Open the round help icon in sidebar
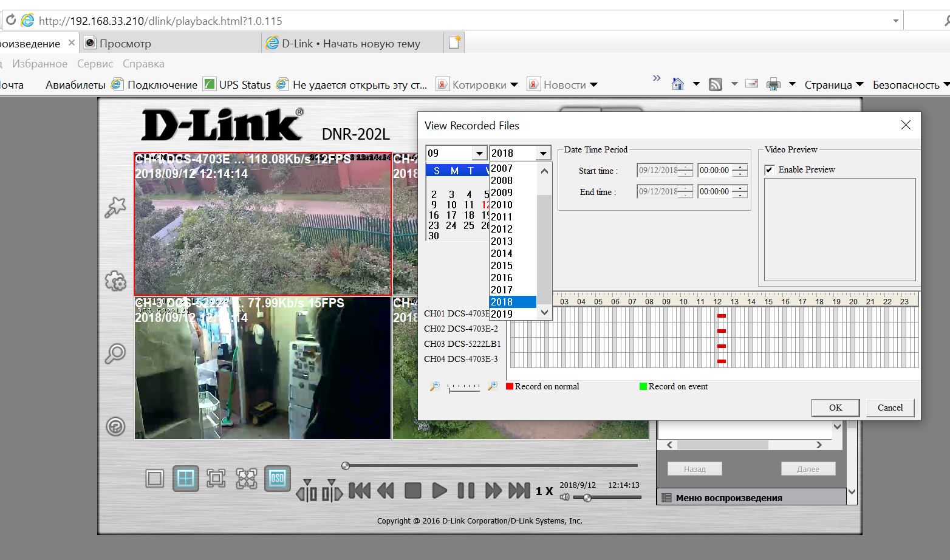Image resolution: width=950 pixels, height=560 pixels. pyautogui.click(x=115, y=426)
